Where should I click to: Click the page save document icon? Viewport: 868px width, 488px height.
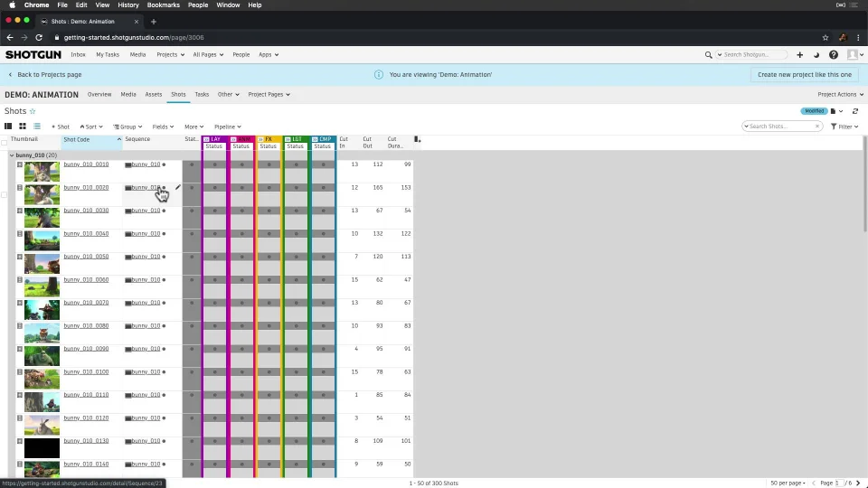(833, 111)
